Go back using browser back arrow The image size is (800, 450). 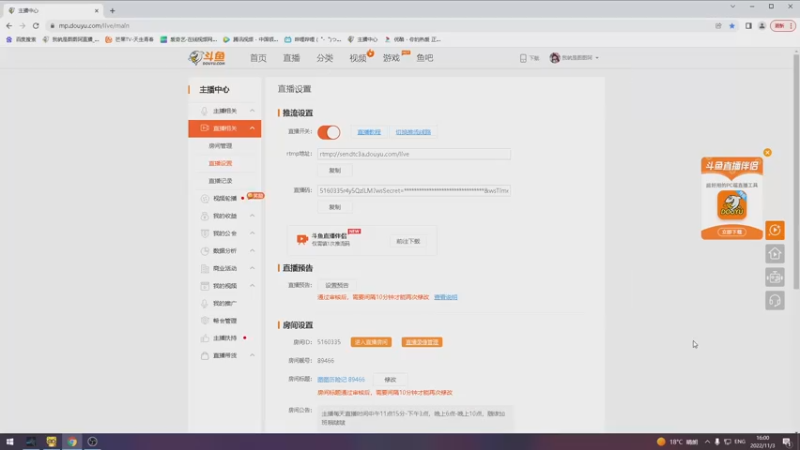[9, 26]
